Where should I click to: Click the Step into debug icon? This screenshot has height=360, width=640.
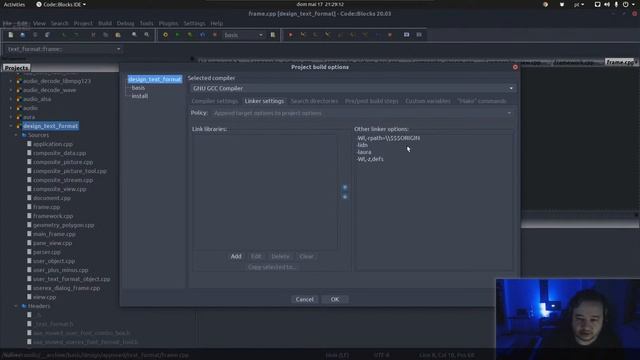[x=327, y=35]
